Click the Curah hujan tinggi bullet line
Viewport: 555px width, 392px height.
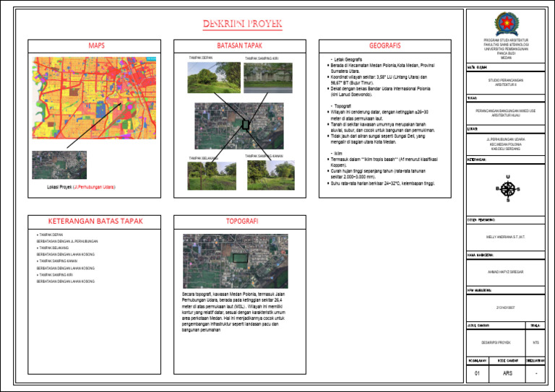click(378, 174)
